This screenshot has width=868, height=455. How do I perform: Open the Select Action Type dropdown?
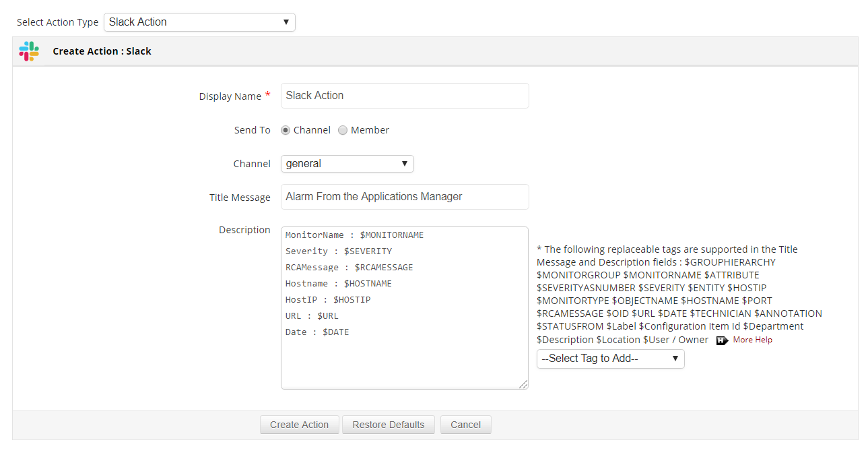click(199, 22)
